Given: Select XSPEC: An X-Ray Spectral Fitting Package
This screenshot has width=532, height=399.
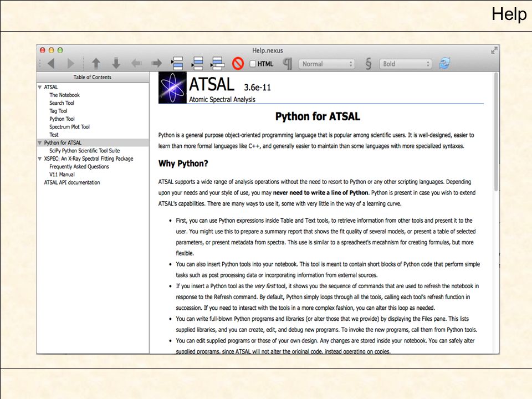Looking at the screenshot, I should pos(89,158).
